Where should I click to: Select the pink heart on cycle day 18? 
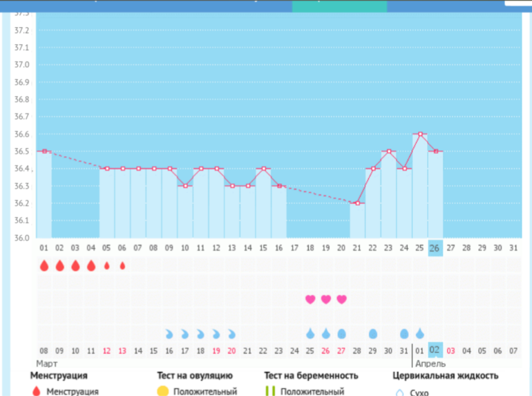(x=310, y=299)
